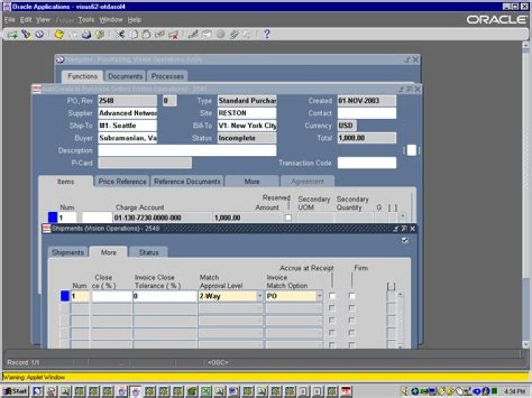Select the Reference Documents tab

187,182
